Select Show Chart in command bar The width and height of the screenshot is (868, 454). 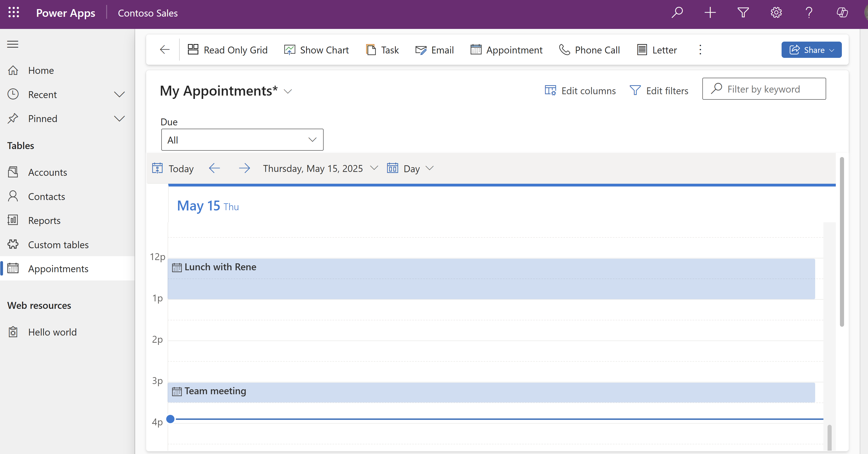pos(317,50)
